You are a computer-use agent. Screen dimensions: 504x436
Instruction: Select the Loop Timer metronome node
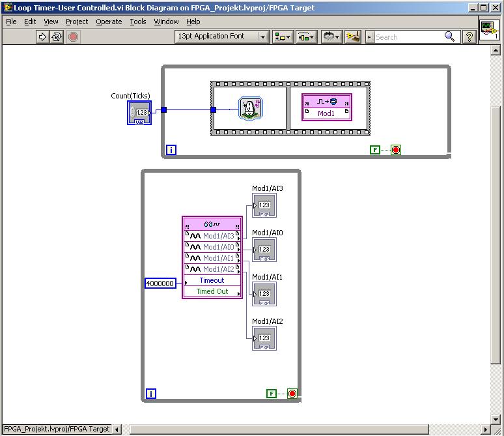(x=251, y=108)
